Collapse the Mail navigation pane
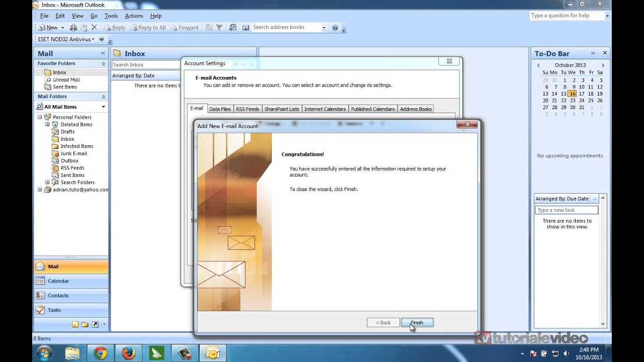644x362 pixels. point(103,53)
